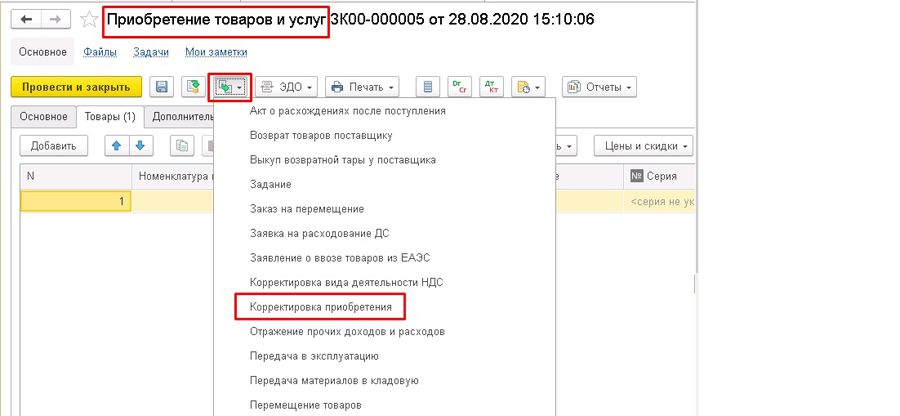
Task: Switch to the Дополнительно tab
Action: coord(179,116)
